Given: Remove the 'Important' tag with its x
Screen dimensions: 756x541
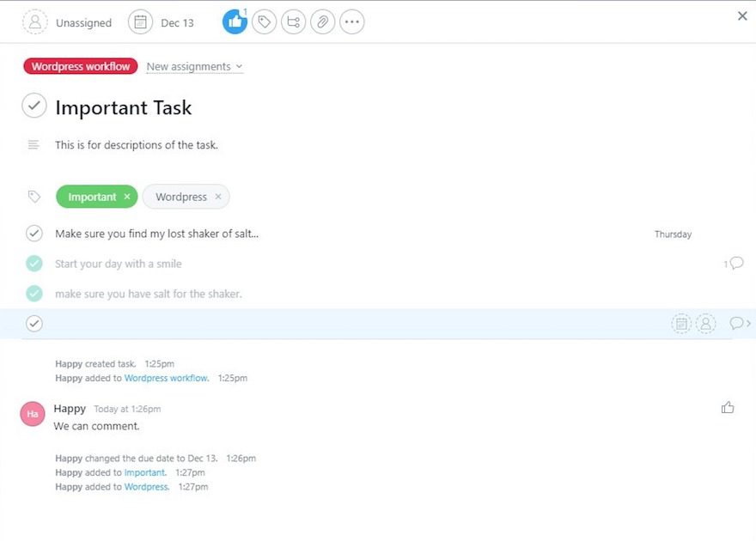Looking at the screenshot, I should pyautogui.click(x=127, y=197).
